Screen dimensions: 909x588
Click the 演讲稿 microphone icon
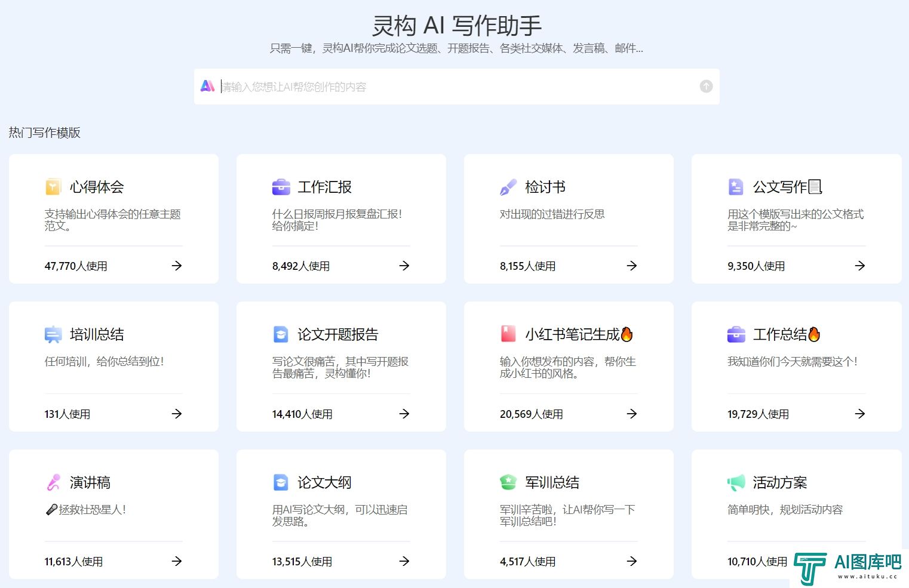(x=53, y=482)
